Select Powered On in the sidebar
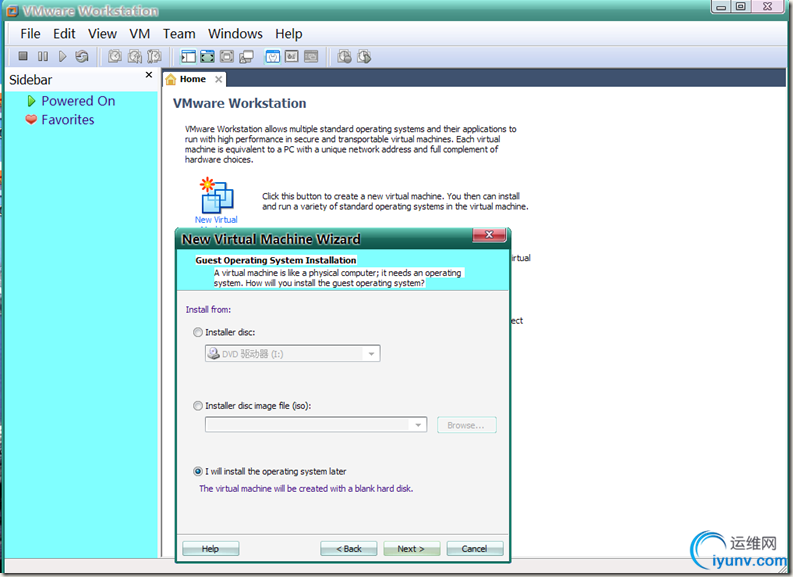Image resolution: width=793 pixels, height=577 pixels. 78,101
